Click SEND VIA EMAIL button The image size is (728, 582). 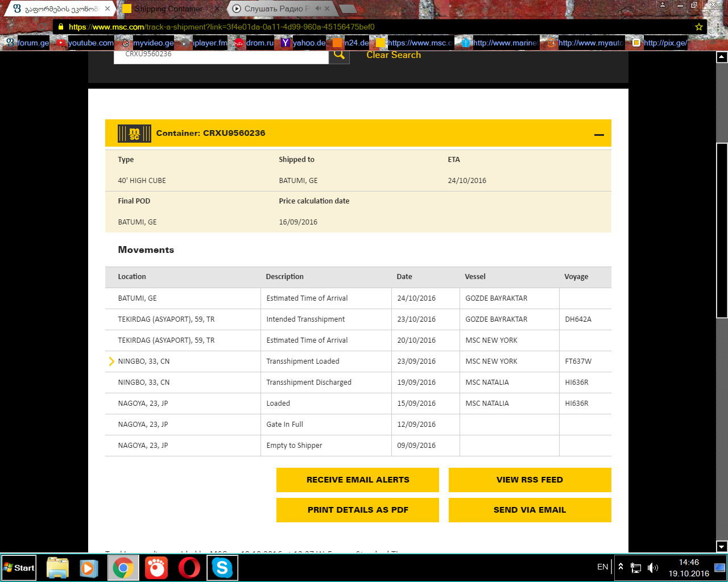tap(530, 510)
